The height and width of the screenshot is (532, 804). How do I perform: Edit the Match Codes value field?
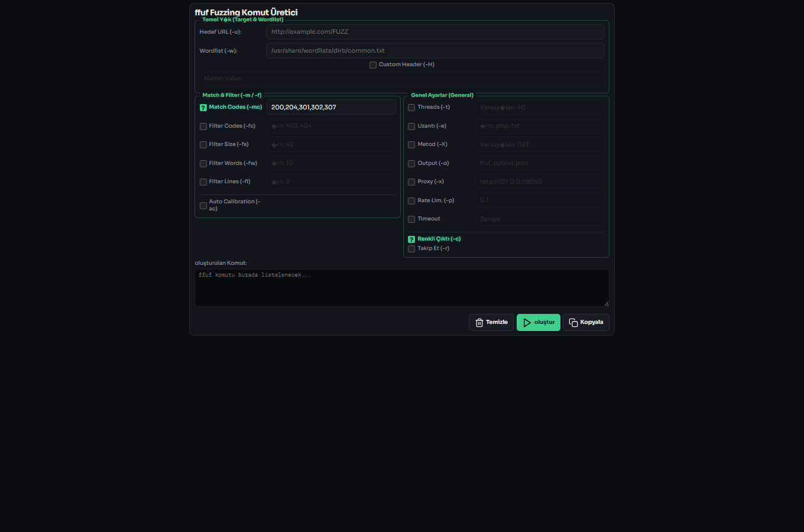tap(331, 108)
